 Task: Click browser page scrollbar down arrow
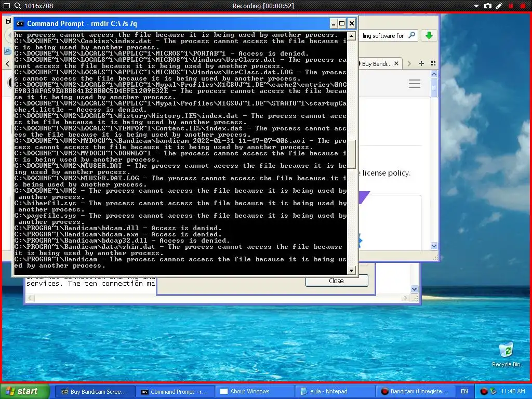(x=434, y=246)
